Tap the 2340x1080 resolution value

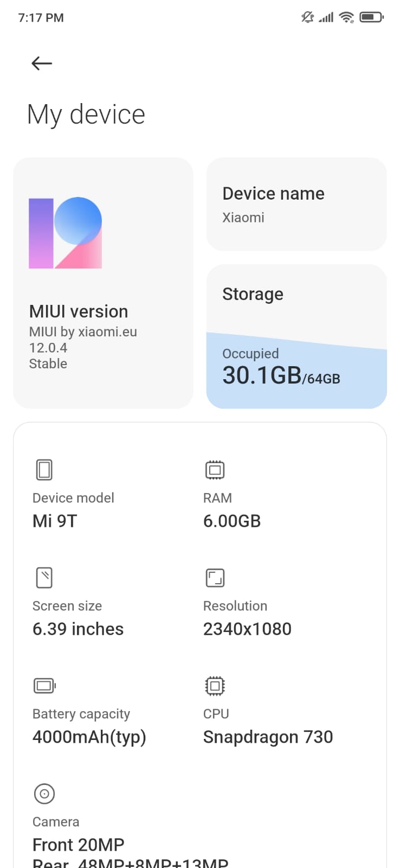pos(247,629)
